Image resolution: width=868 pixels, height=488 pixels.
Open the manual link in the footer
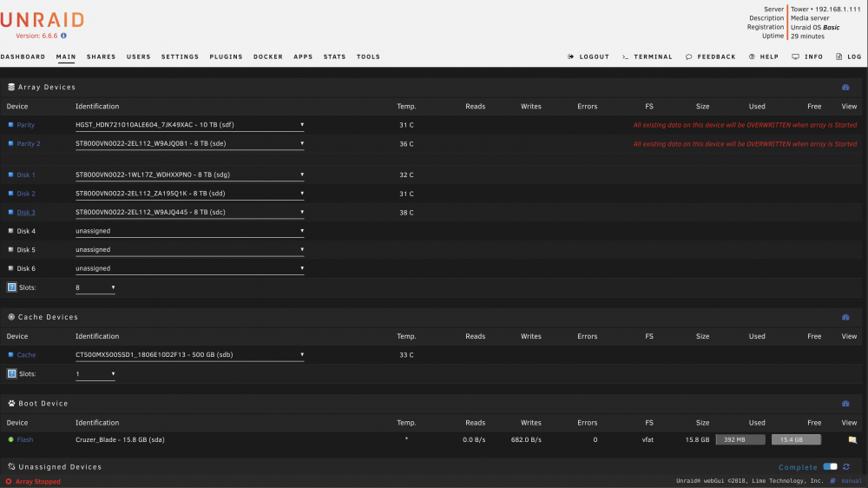(x=852, y=481)
